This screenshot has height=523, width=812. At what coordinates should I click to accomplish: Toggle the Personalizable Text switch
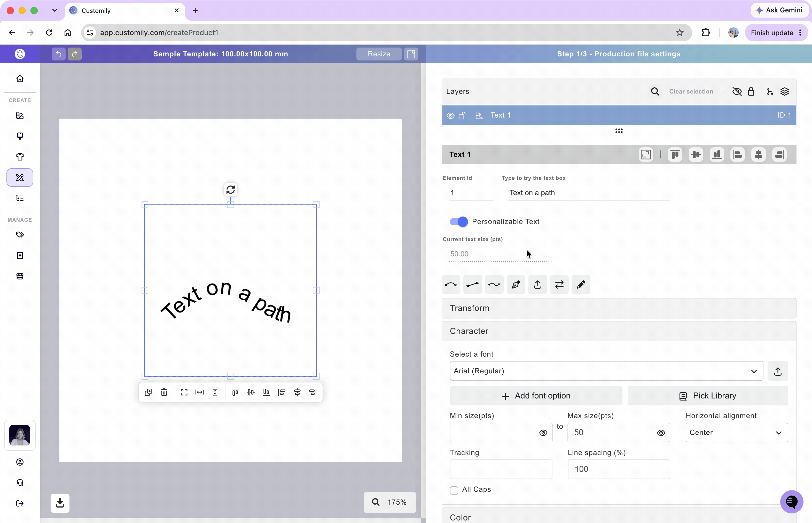pos(459,222)
